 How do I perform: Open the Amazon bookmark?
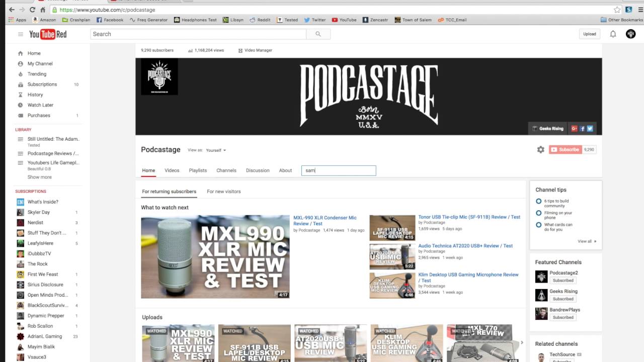tap(44, 20)
